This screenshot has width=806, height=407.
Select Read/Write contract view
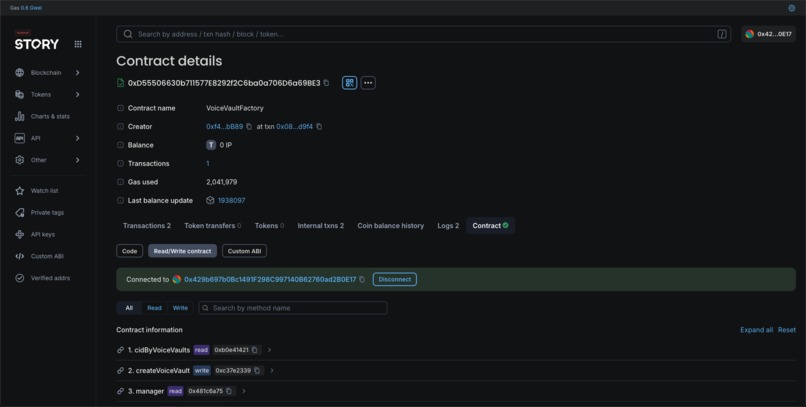point(182,251)
